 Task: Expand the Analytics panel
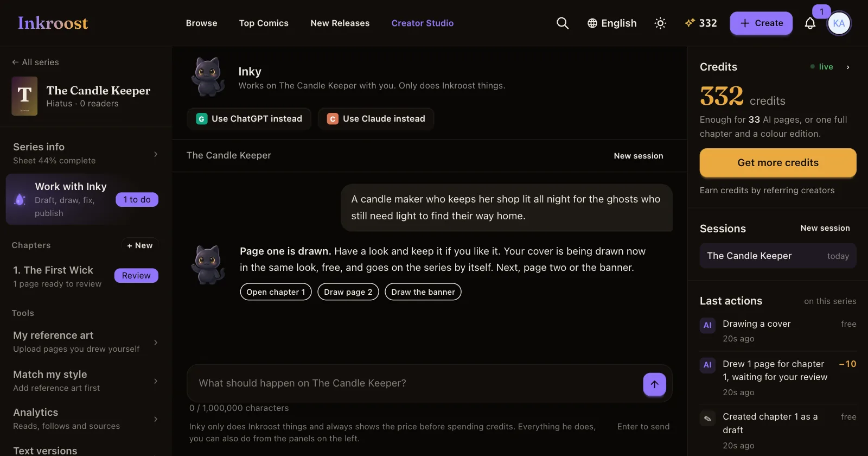tap(86, 419)
